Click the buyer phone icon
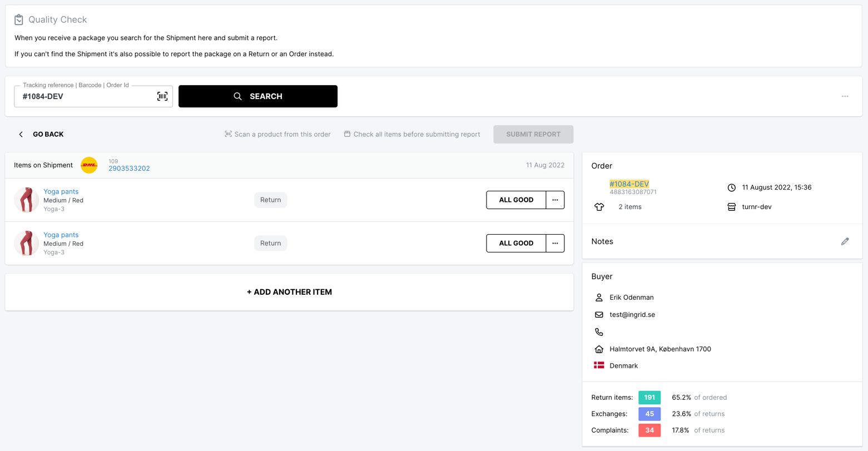Screen dimensions: 868x451 (599, 332)
